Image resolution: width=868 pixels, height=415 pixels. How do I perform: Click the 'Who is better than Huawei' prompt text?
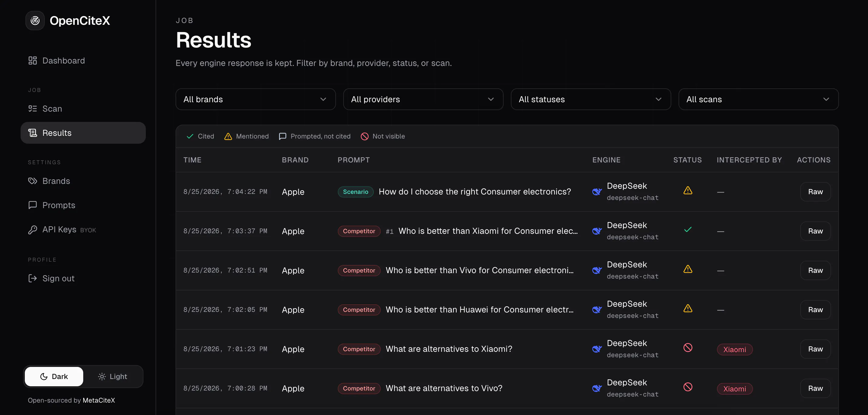479,309
